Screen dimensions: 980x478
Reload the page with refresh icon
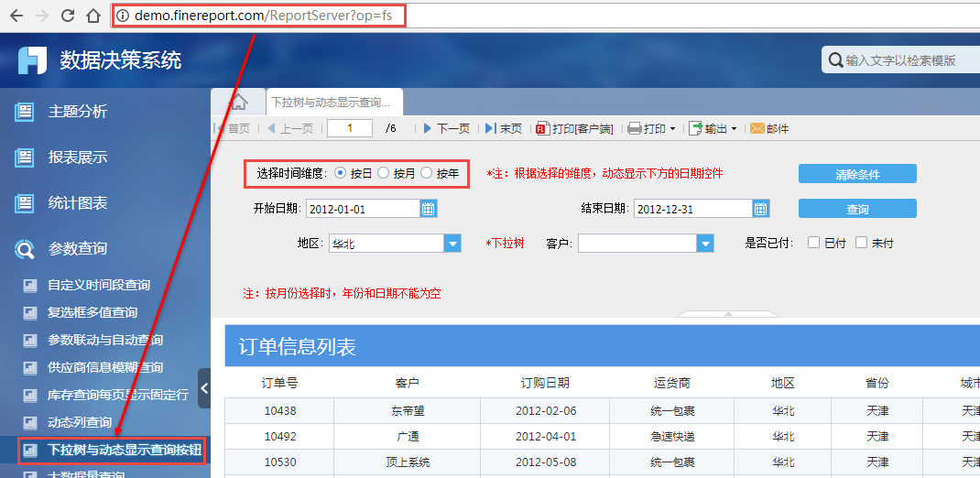tap(68, 16)
